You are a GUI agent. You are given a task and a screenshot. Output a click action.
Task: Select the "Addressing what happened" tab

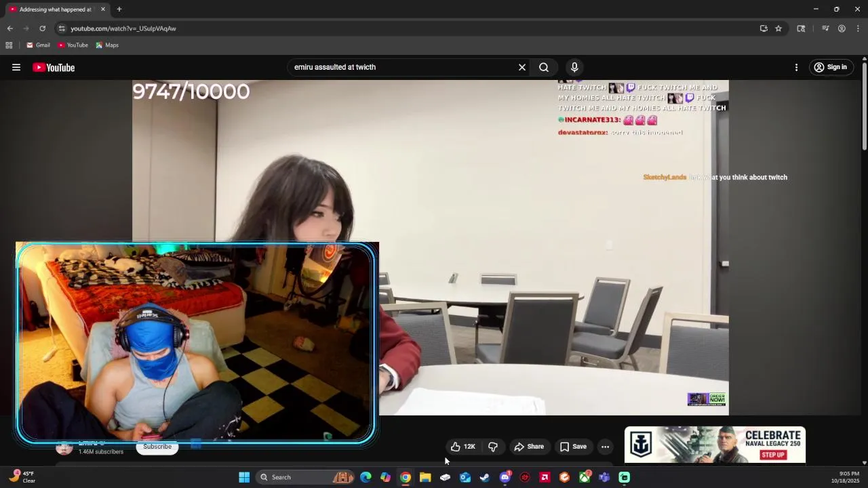click(56, 9)
